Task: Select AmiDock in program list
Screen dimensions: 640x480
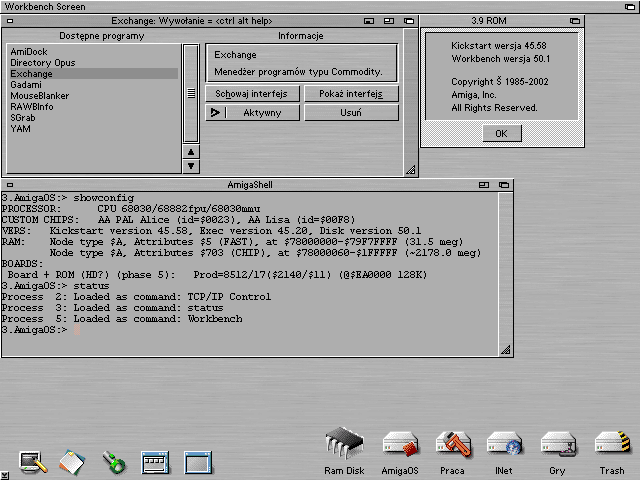Action: point(93,52)
